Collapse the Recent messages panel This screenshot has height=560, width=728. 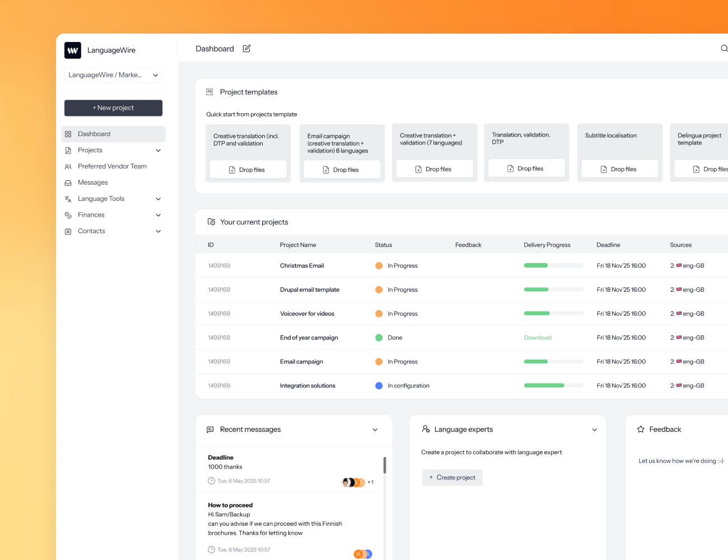click(375, 430)
